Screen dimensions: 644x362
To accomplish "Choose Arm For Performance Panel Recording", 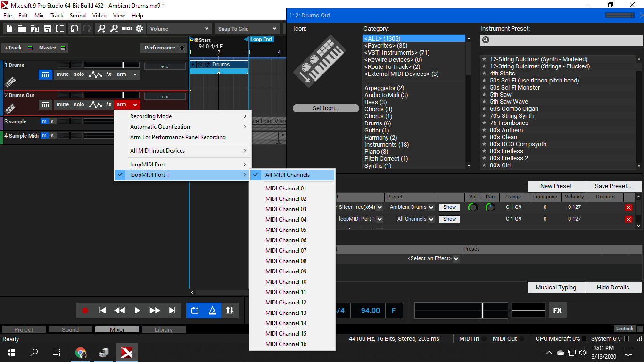I will point(183,137).
